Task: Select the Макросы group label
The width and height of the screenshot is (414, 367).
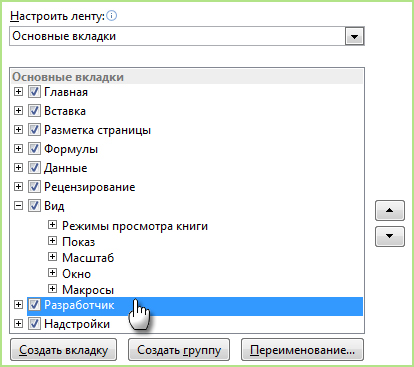Action: [88, 290]
